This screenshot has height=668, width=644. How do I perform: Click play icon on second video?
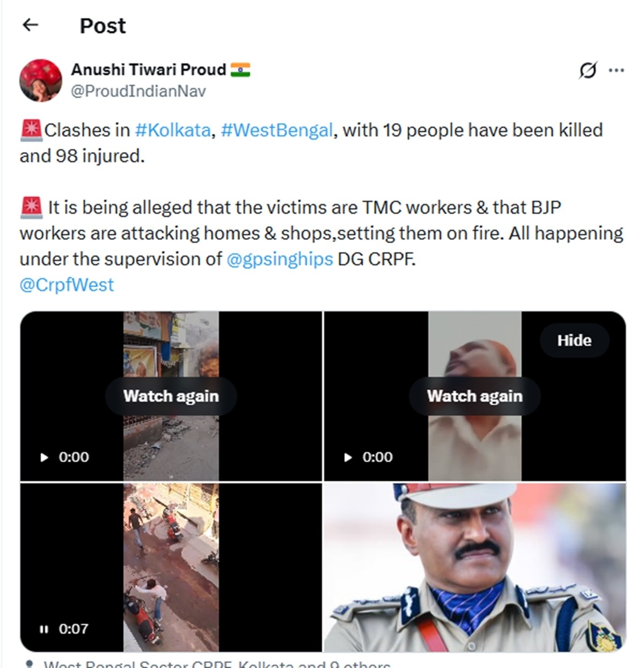pyautogui.click(x=348, y=458)
